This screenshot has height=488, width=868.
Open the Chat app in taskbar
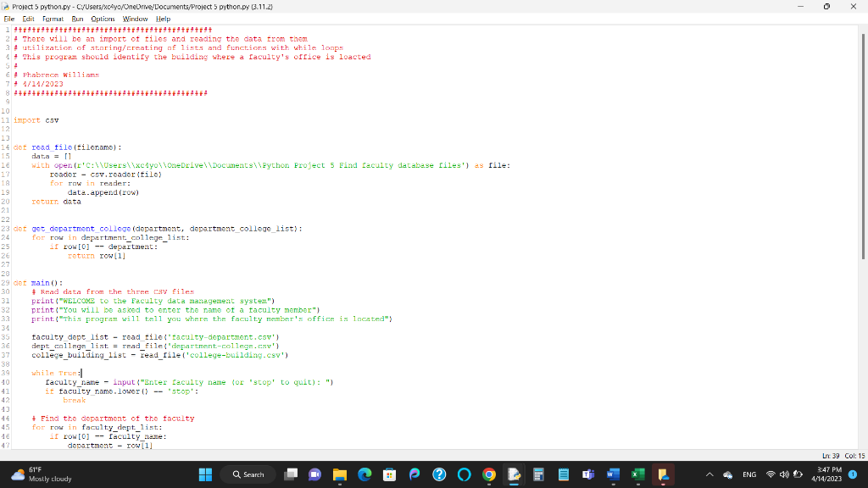tap(315, 474)
